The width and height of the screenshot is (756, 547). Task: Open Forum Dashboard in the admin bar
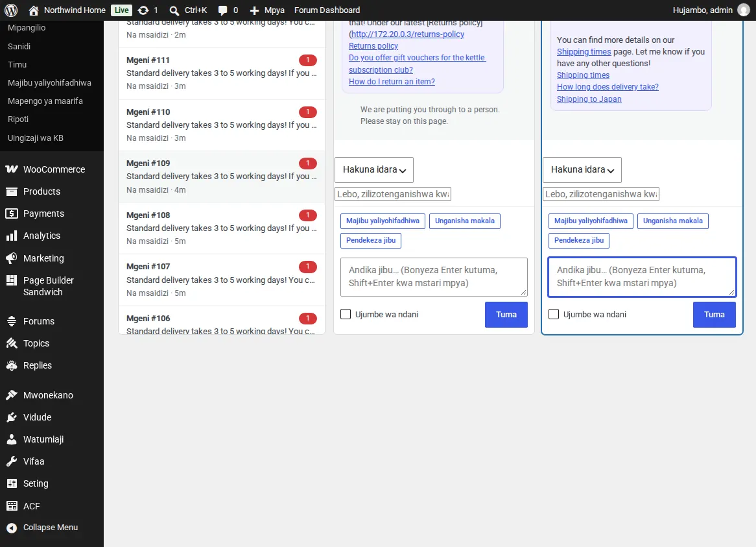[327, 10]
